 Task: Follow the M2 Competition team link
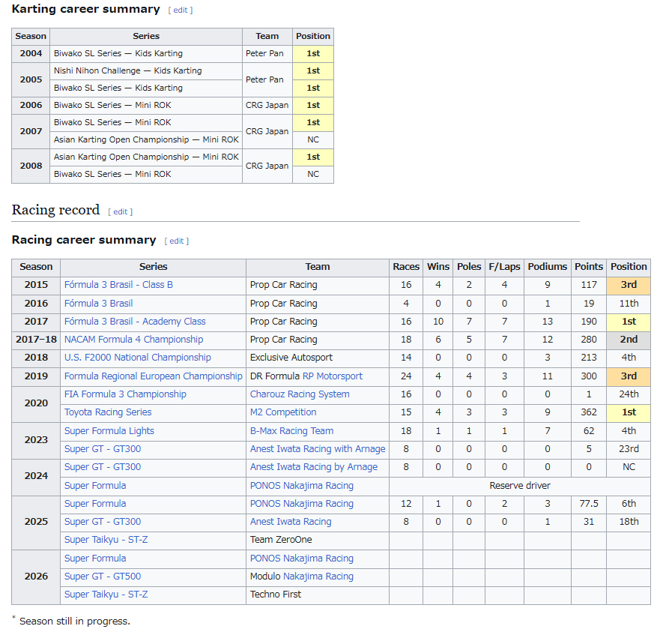[283, 412]
